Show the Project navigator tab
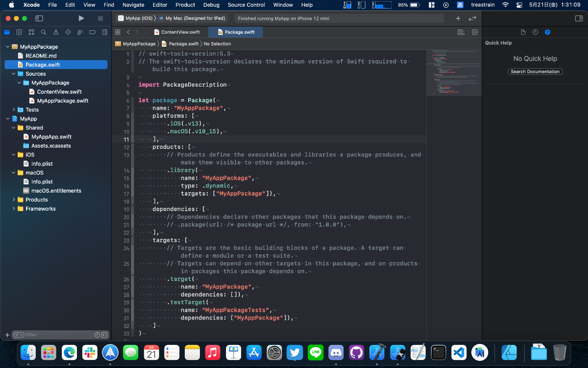Image resolution: width=588 pixels, height=368 pixels. click(7, 32)
